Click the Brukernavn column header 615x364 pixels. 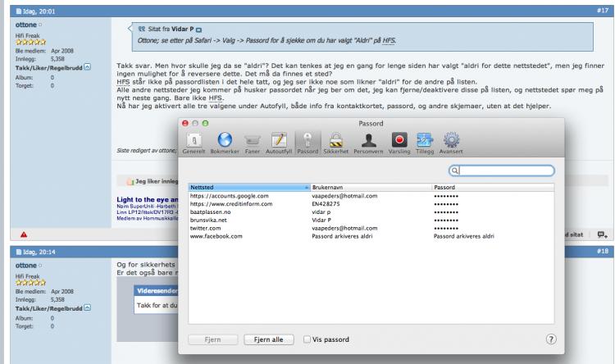pos(371,188)
